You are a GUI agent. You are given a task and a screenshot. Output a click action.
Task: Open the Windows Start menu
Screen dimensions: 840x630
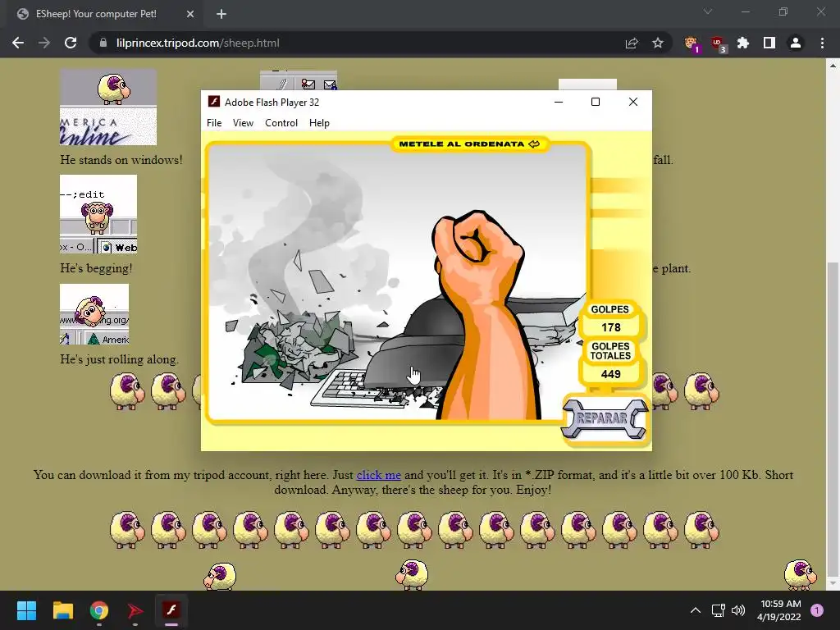(26, 610)
